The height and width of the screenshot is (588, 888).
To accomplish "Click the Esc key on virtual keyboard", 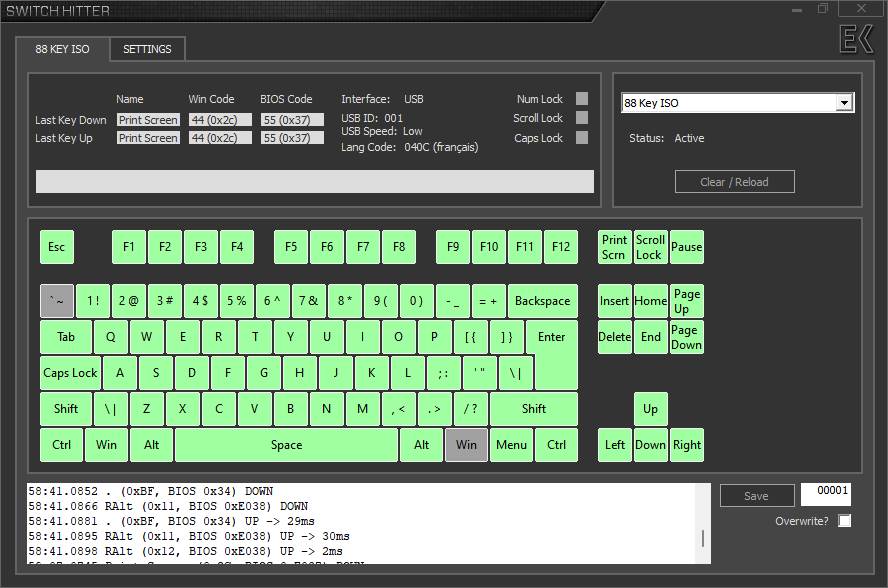I will click(x=57, y=247).
